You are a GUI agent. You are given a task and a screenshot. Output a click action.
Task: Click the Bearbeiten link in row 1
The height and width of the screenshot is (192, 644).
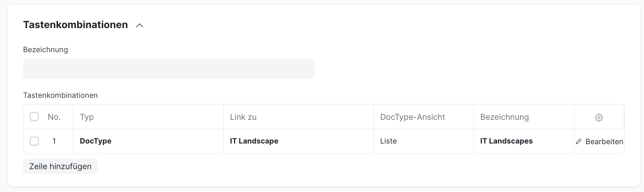tap(604, 142)
